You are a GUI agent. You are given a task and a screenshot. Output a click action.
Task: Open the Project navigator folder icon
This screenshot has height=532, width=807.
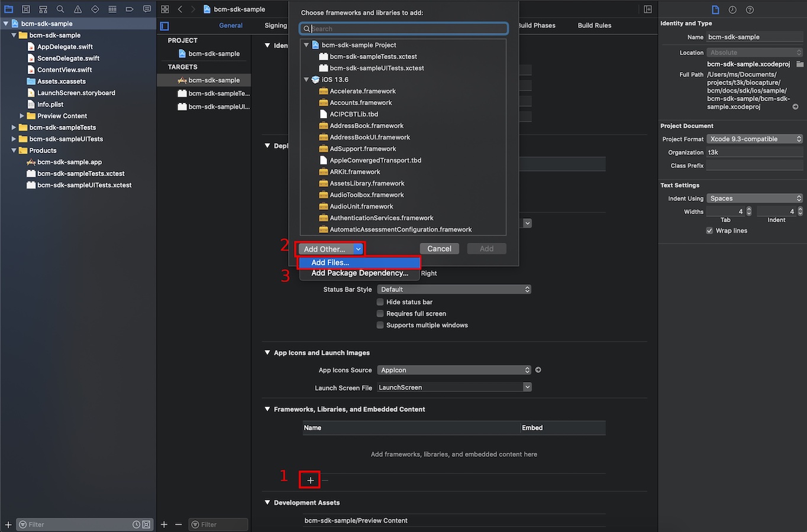[8, 9]
